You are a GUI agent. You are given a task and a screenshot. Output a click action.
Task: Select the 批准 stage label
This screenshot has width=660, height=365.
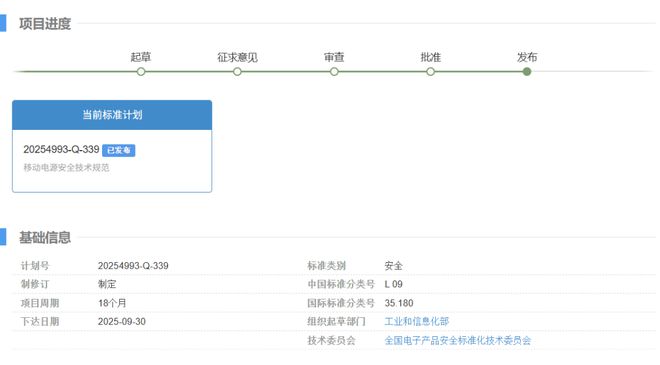point(431,57)
